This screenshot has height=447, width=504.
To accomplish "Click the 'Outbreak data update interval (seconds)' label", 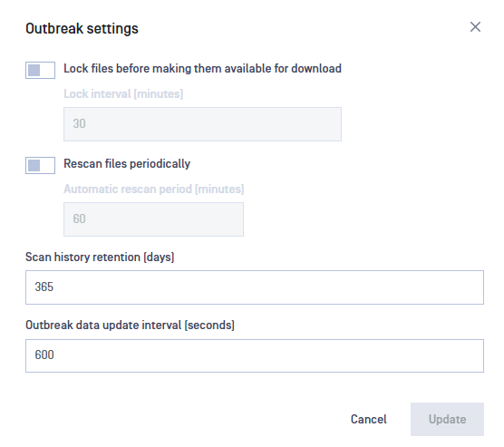I will [x=130, y=326].
